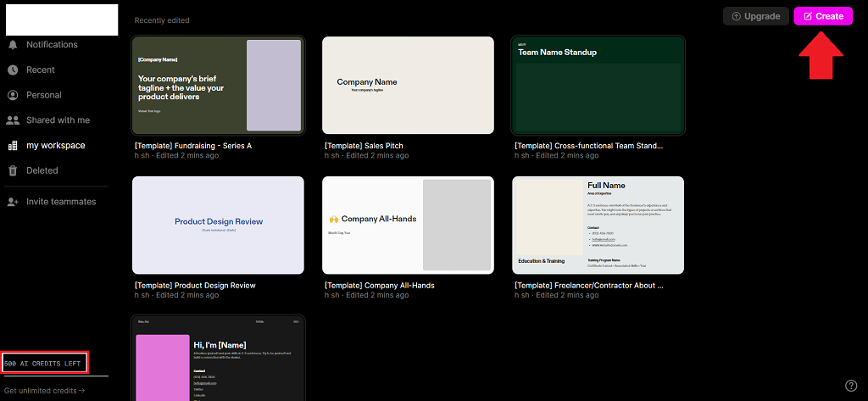The image size is (868, 401).
Task: Open the Hi, I'm [Name] deck thumbnail
Action: click(218, 359)
